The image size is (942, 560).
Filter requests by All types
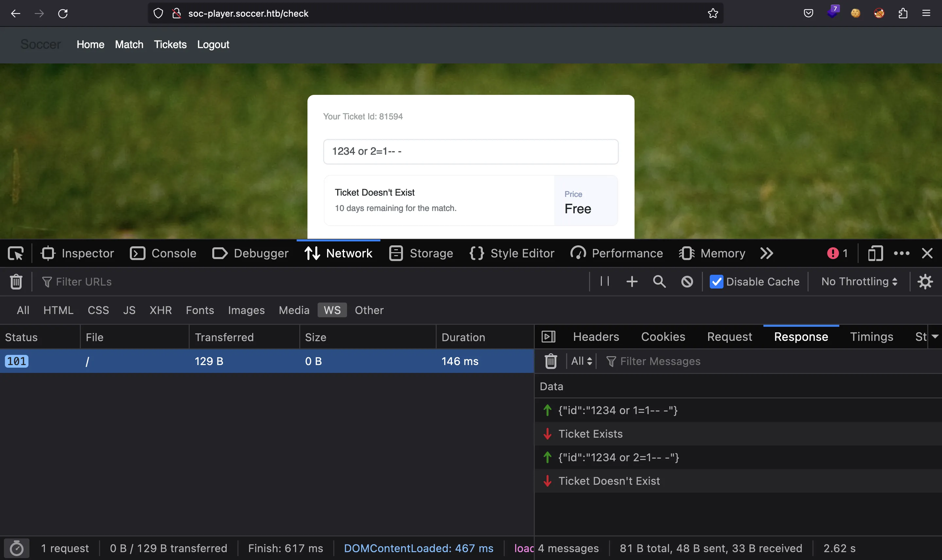23,310
